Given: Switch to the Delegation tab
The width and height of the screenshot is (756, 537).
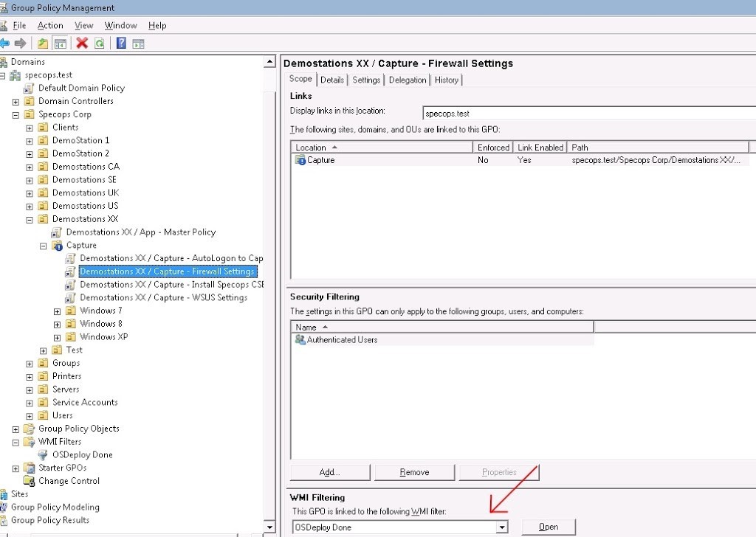Looking at the screenshot, I should tap(408, 80).
